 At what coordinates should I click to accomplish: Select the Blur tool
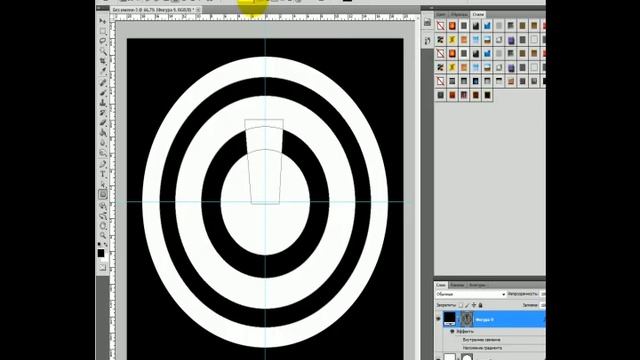(x=103, y=143)
